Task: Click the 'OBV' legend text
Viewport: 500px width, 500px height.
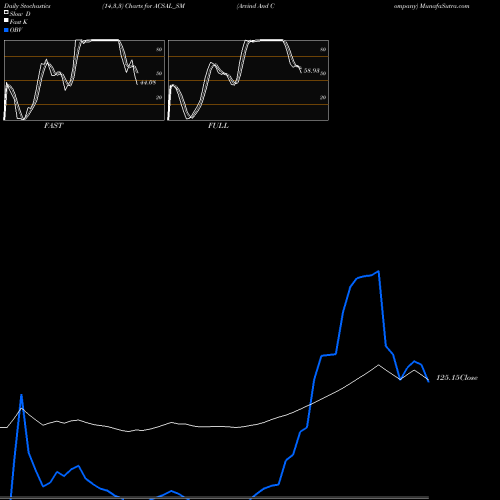Action: [x=16, y=30]
